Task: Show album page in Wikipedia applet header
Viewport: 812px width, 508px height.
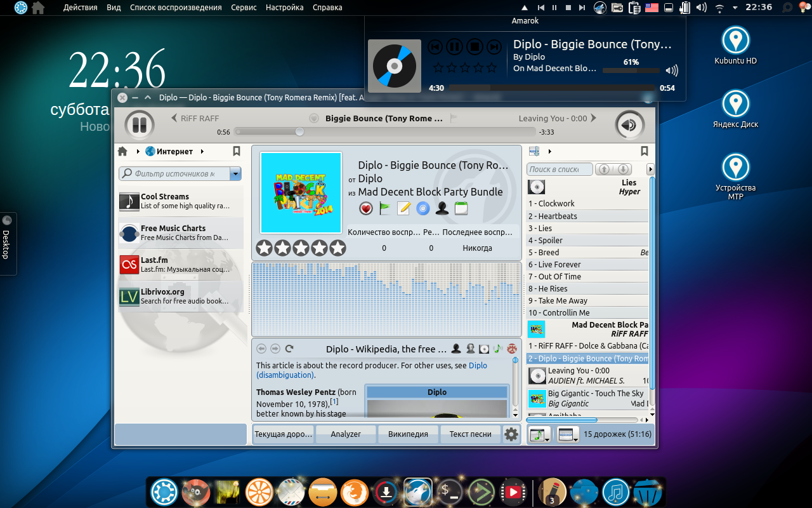Action: [x=484, y=349]
